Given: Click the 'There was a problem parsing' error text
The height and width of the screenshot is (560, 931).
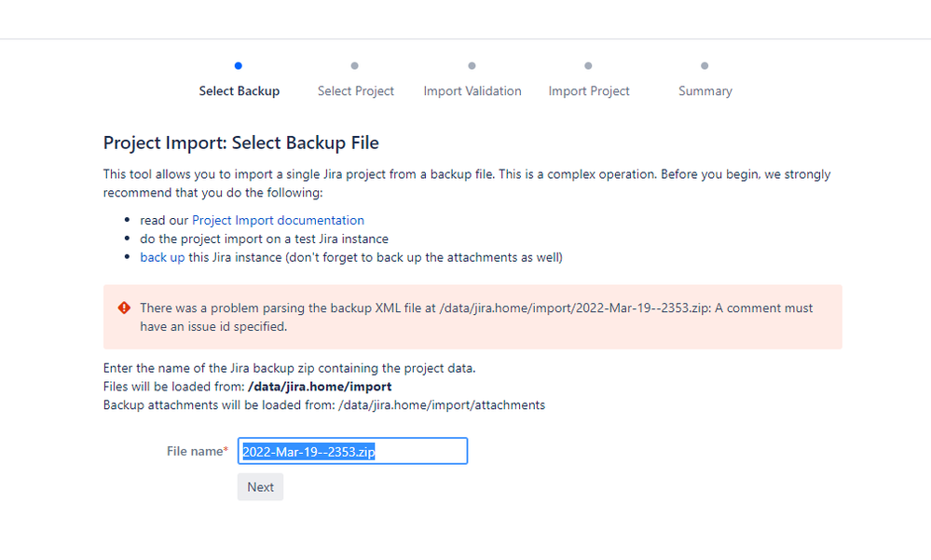Looking at the screenshot, I should point(476,317).
